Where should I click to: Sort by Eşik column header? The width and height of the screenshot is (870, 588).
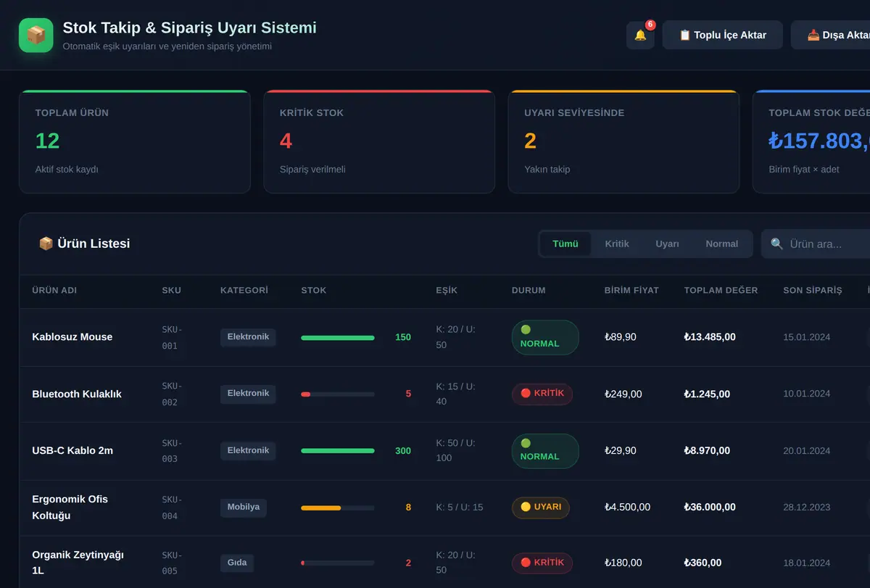[x=447, y=290]
